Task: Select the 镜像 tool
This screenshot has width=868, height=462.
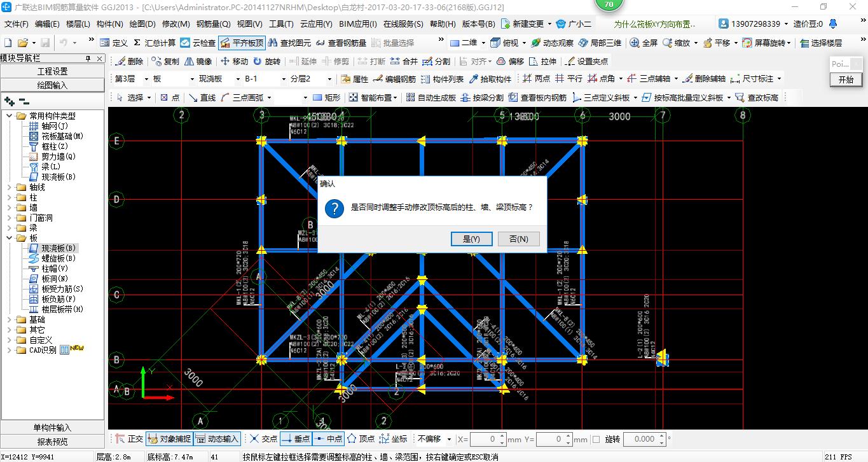Action: (x=198, y=61)
